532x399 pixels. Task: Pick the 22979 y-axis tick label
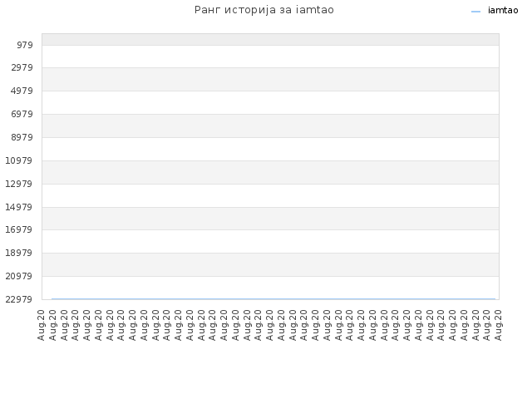[18, 299]
